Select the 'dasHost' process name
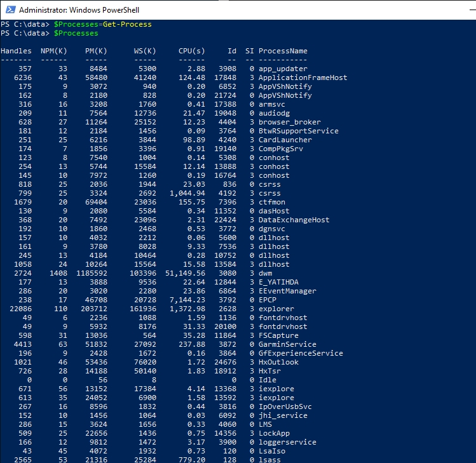 click(x=274, y=211)
